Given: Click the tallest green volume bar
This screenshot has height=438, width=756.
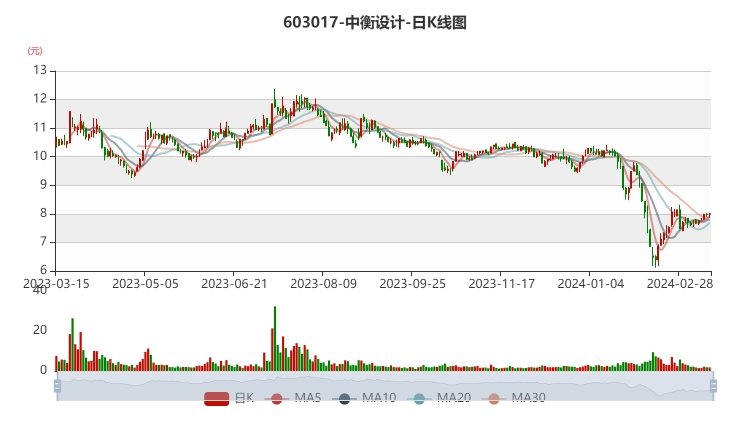Looking at the screenshot, I should pyautogui.click(x=275, y=339).
